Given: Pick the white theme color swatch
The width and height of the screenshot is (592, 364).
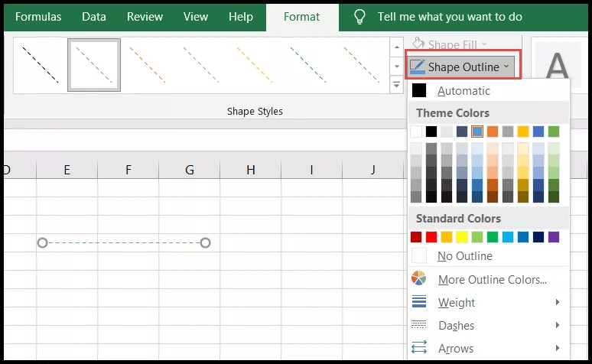Looking at the screenshot, I should click(x=416, y=132).
